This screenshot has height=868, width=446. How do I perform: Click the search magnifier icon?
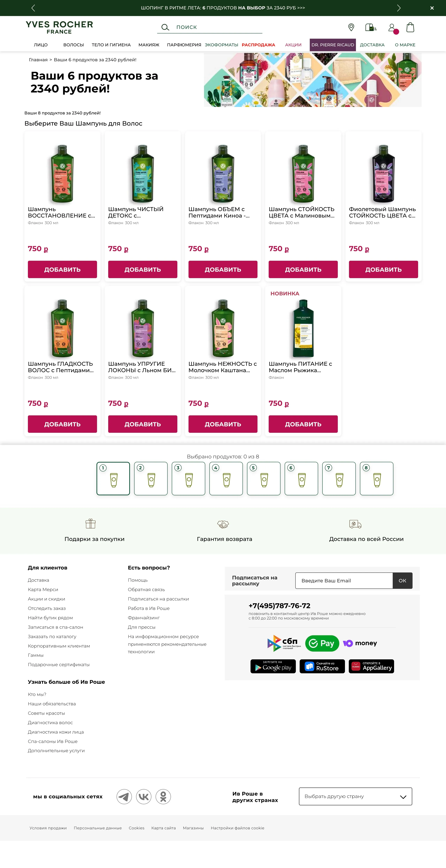(165, 27)
